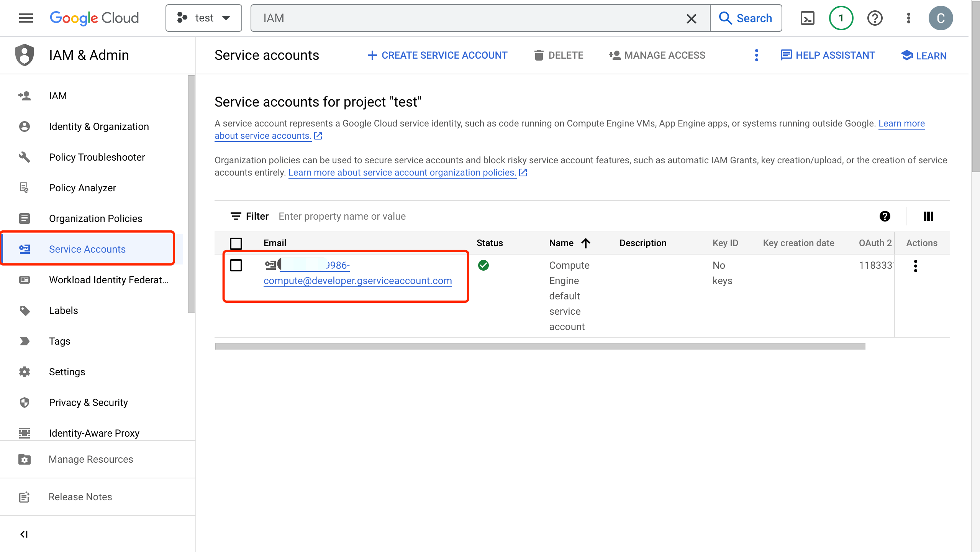Screen dimensions: 980x552
Task: Click the Delete toolbar button
Action: tap(559, 55)
